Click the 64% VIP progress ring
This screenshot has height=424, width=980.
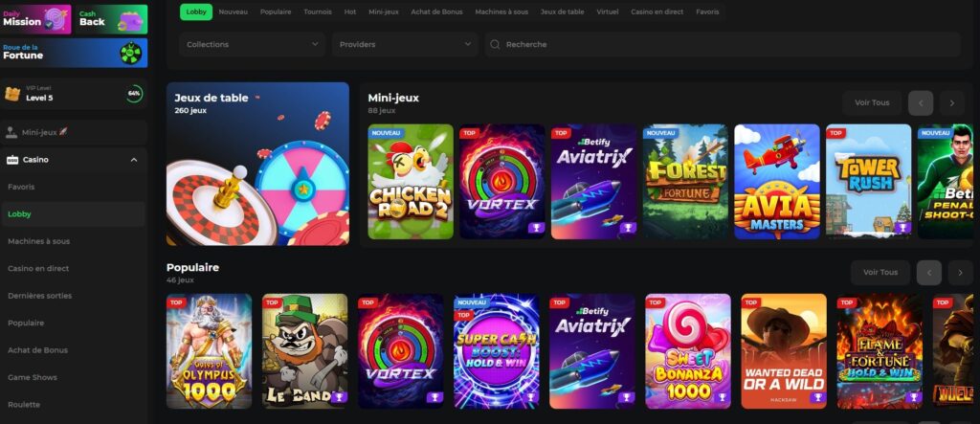pos(134,94)
